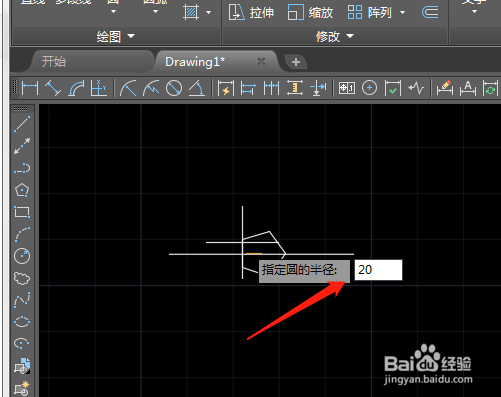The height and width of the screenshot is (397, 501).
Task: Select the Ellipse Arc tool
Action: [22, 344]
